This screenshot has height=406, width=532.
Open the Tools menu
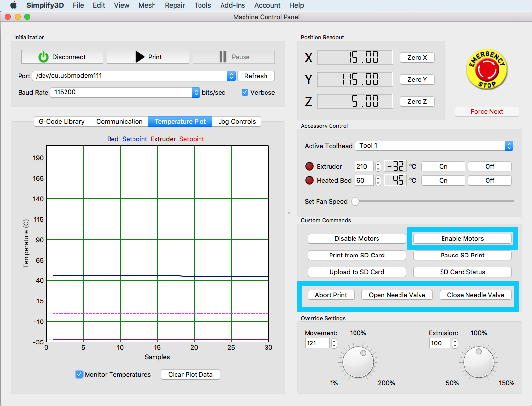click(202, 5)
